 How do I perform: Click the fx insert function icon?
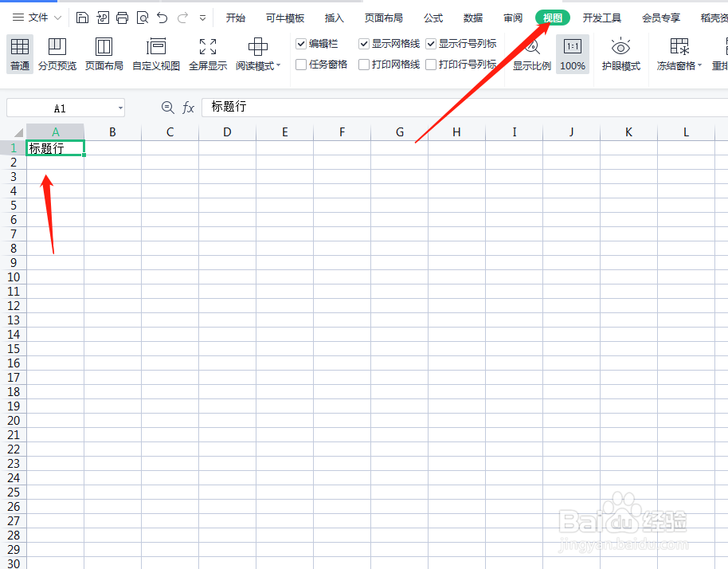point(188,108)
